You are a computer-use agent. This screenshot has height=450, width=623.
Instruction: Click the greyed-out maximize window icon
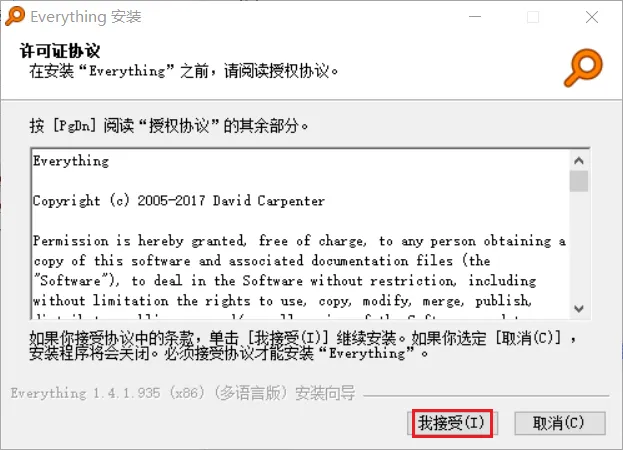coord(533,17)
